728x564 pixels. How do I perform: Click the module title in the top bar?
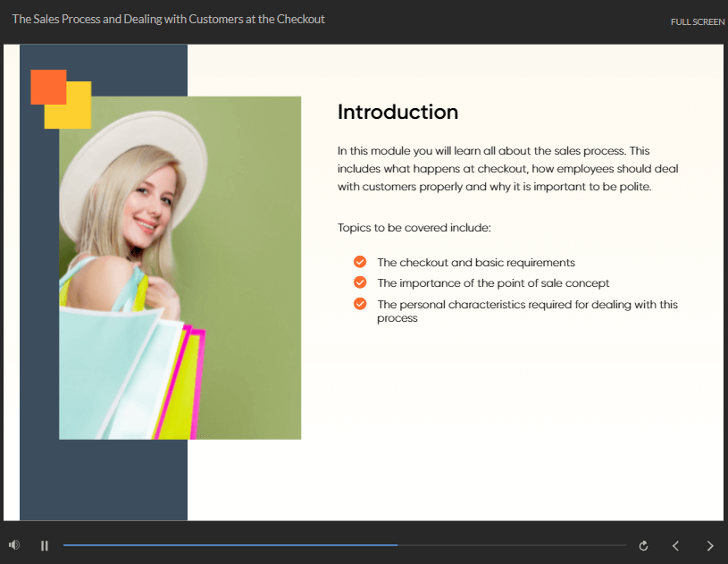click(x=168, y=19)
